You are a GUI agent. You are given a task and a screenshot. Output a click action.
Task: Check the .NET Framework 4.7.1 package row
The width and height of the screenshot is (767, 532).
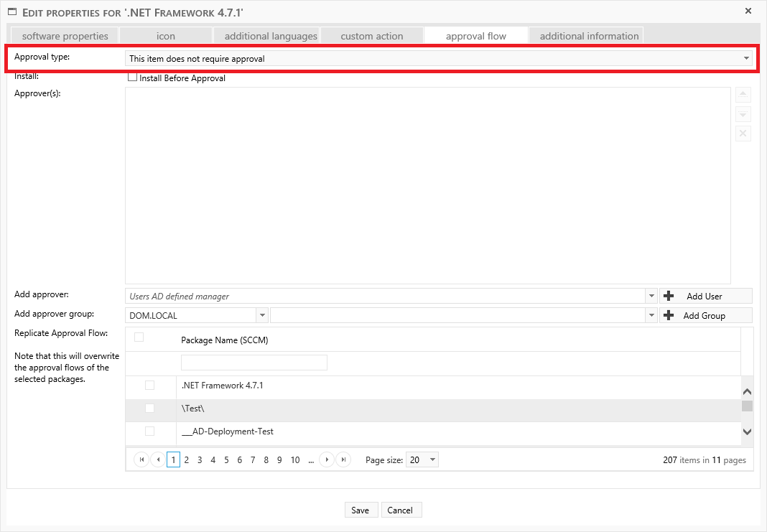point(149,386)
